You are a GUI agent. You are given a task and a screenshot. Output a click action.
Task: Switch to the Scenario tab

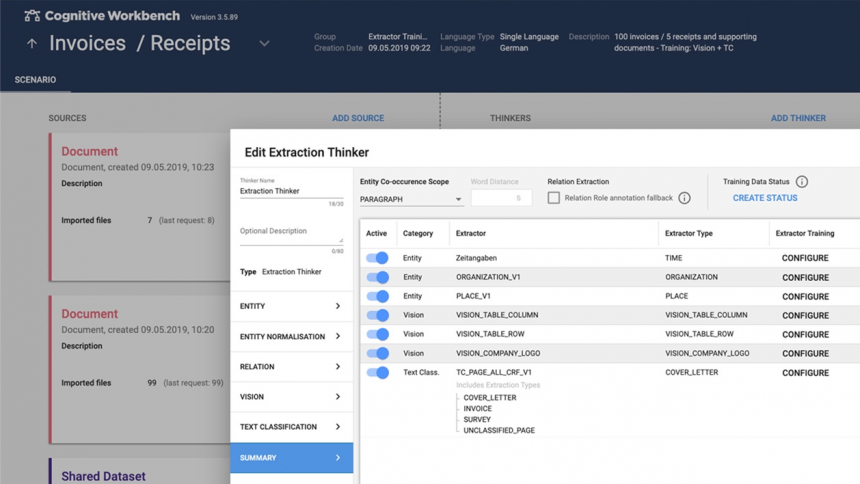click(35, 80)
